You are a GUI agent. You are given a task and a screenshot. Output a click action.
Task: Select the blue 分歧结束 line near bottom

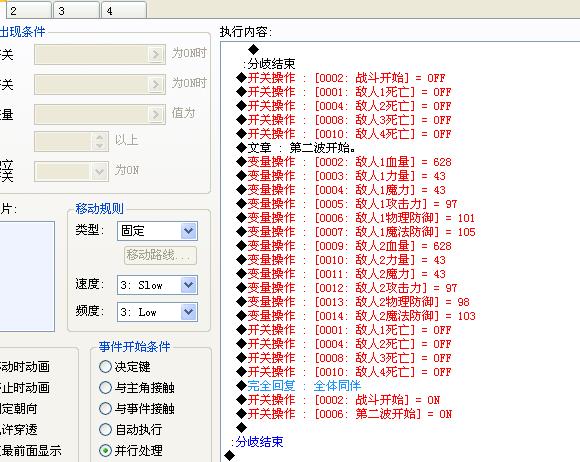coord(257,442)
